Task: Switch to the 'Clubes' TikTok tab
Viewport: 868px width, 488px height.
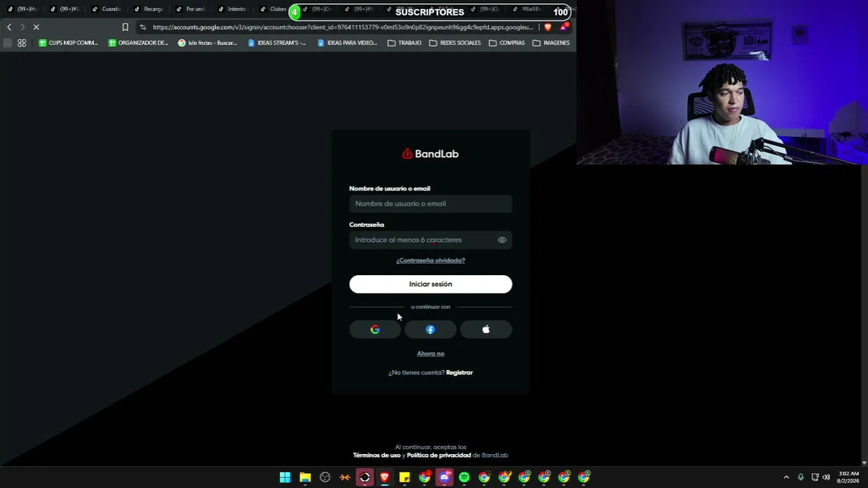Action: [x=273, y=9]
